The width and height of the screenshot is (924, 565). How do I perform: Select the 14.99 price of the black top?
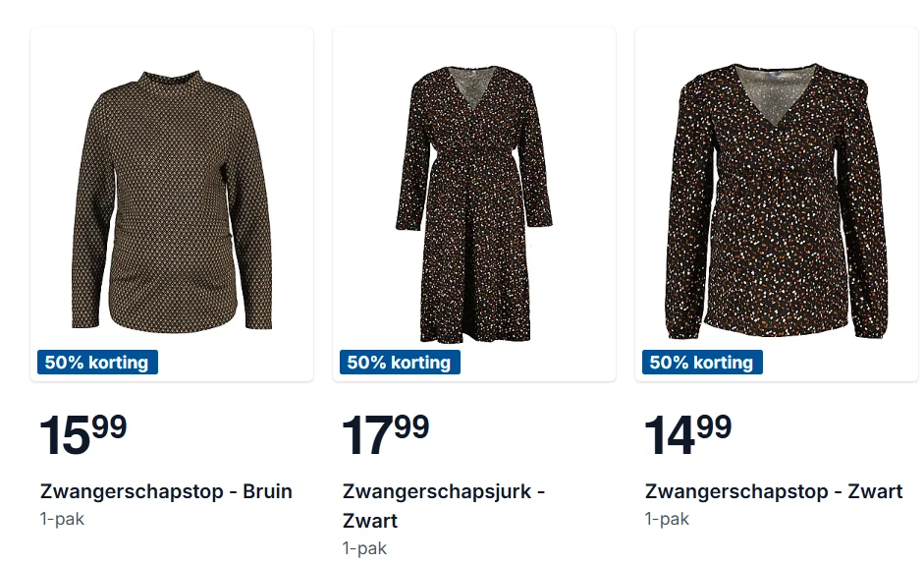coord(687,434)
